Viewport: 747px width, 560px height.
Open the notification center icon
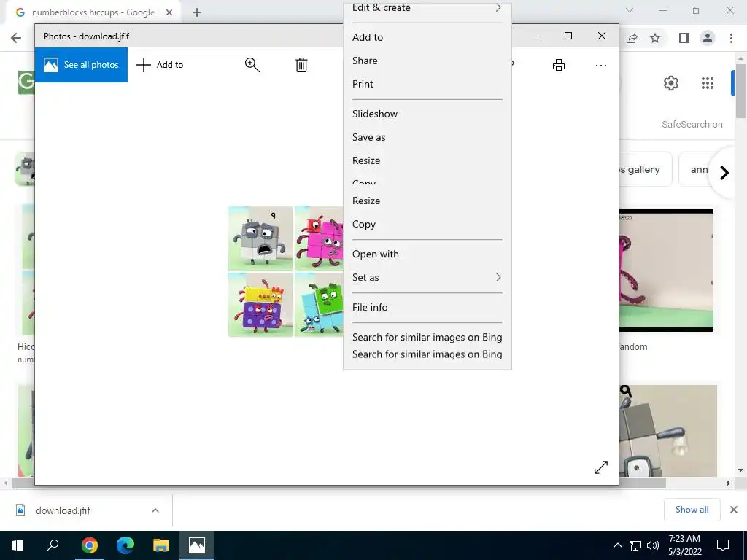click(723, 545)
